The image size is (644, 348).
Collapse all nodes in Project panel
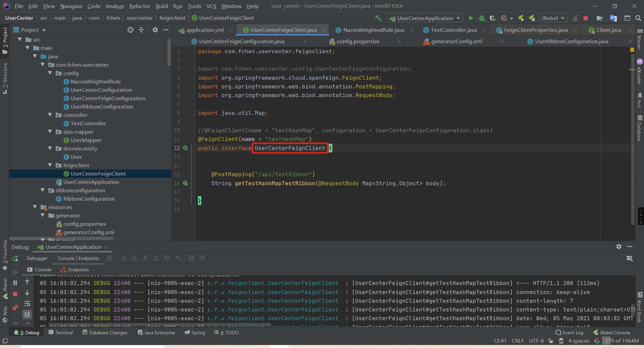pyautogui.click(x=141, y=30)
